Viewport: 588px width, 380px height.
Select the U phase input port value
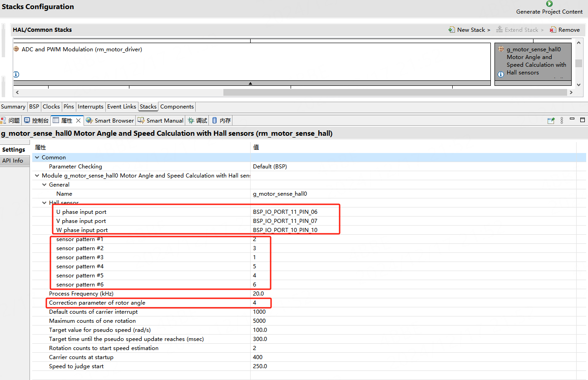point(285,212)
